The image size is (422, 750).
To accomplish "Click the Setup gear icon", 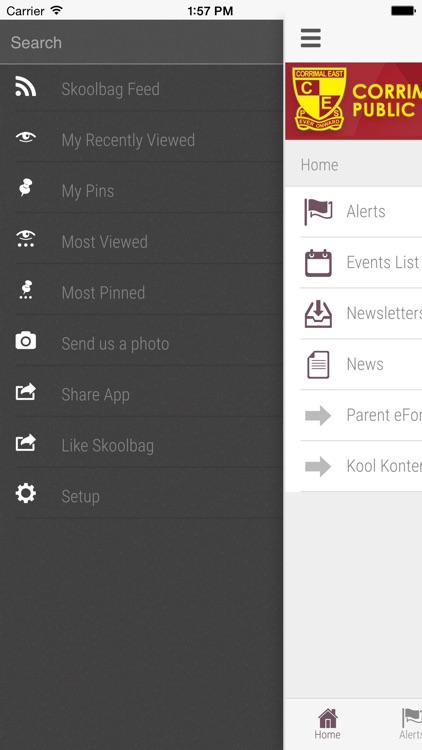I will 25,493.
